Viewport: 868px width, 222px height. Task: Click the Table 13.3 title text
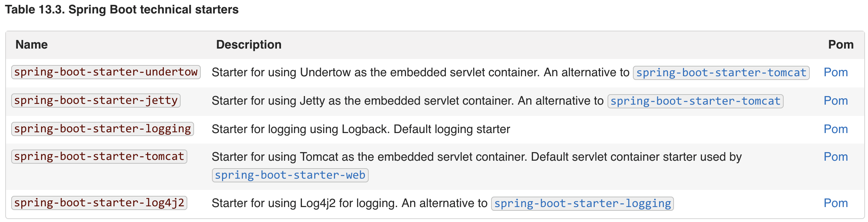click(122, 9)
